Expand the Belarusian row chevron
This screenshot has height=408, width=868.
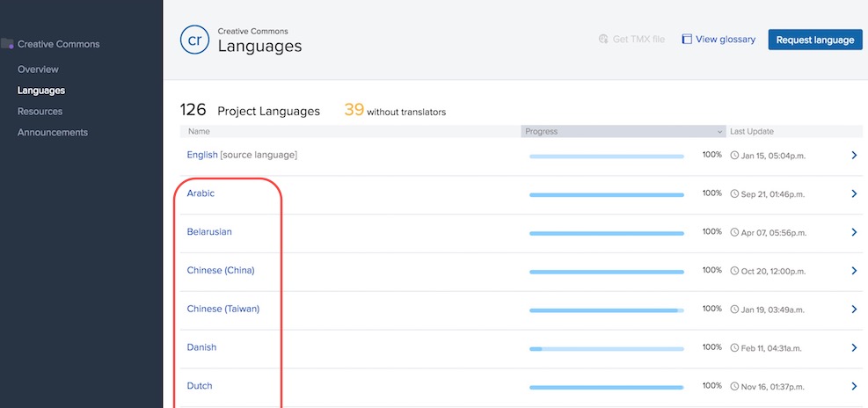click(853, 232)
